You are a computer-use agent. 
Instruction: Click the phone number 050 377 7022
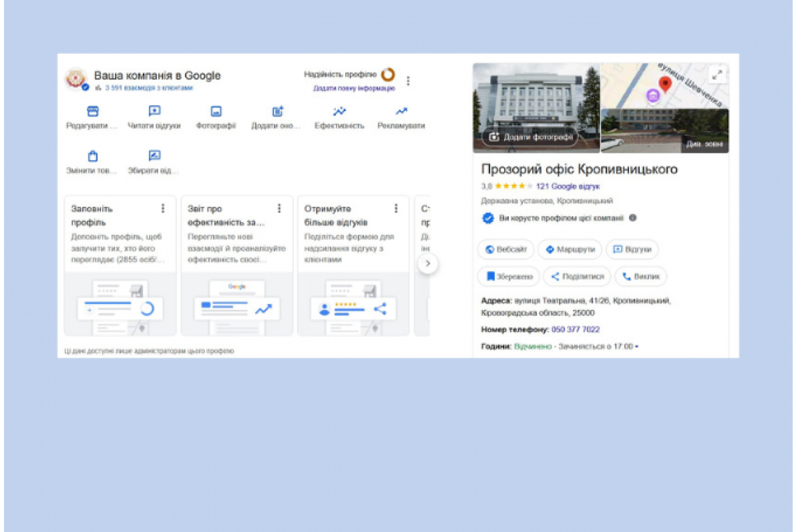576,329
